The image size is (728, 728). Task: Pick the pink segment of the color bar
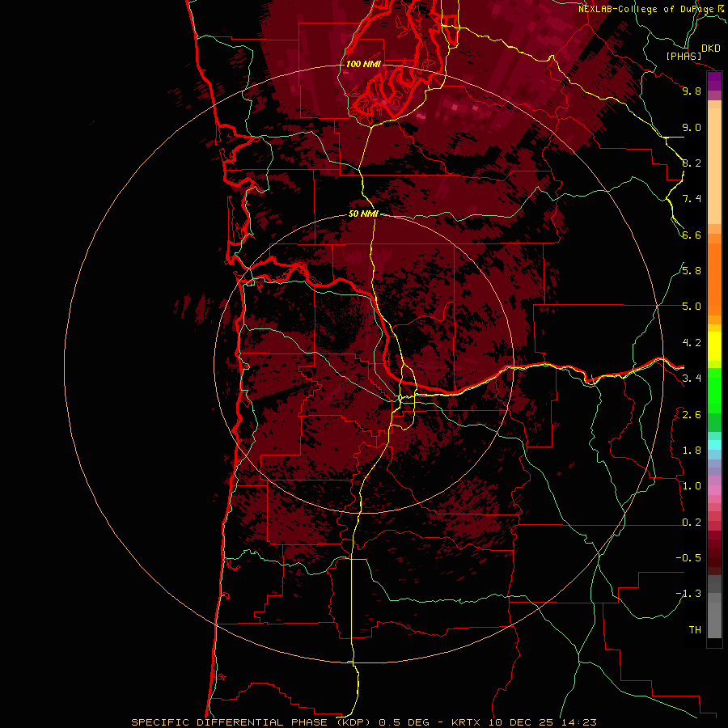[714, 490]
